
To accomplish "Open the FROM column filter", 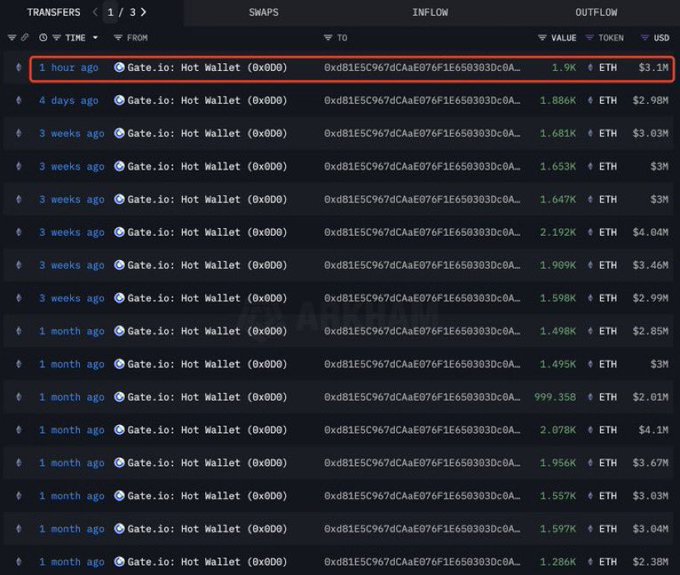I will 118,38.
